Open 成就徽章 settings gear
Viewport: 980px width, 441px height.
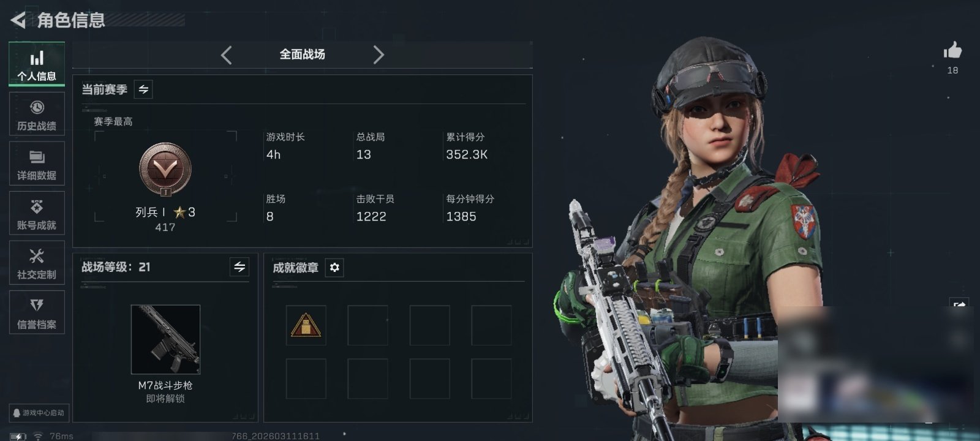click(x=334, y=268)
